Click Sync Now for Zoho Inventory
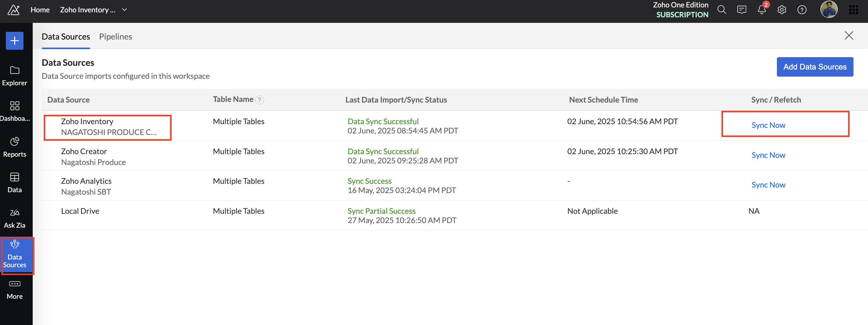868x325 pixels. 768,125
